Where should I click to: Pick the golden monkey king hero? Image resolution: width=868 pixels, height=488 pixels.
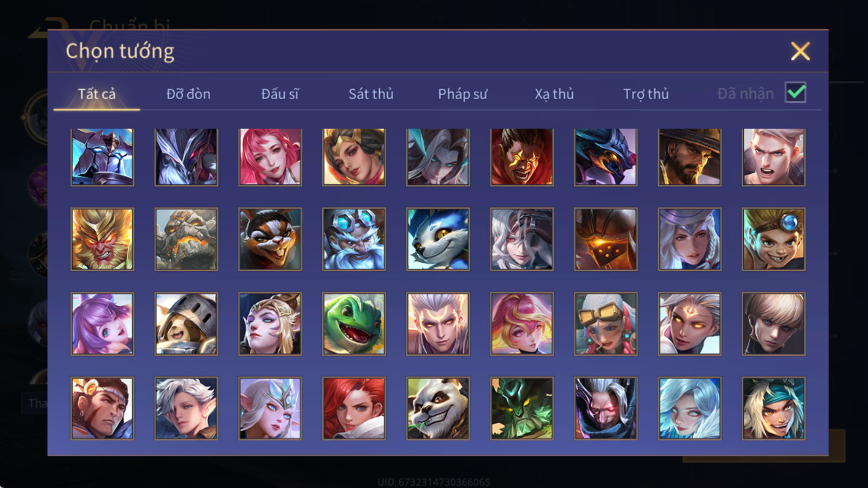tap(102, 239)
